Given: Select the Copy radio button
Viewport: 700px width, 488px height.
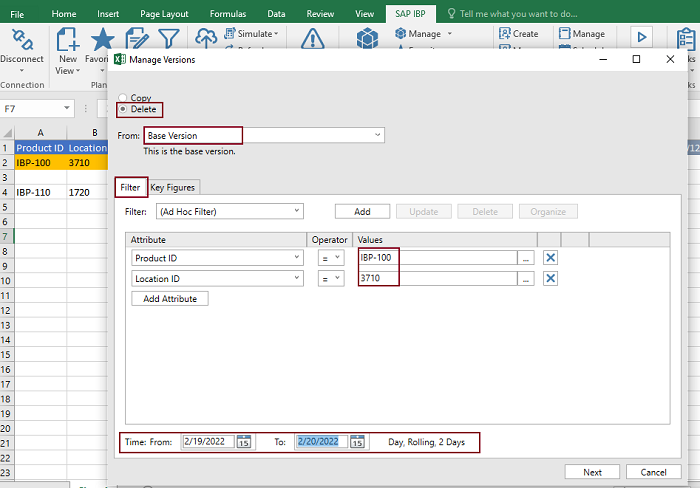Looking at the screenshot, I should (x=122, y=97).
